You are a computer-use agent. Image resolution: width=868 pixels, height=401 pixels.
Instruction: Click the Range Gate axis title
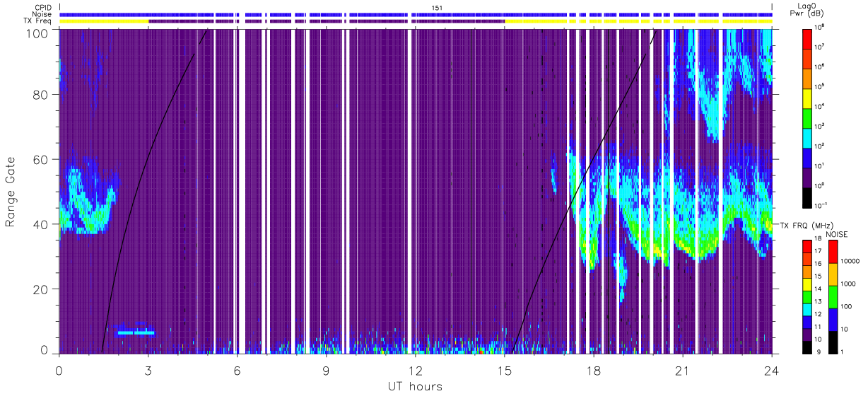click(x=11, y=192)
